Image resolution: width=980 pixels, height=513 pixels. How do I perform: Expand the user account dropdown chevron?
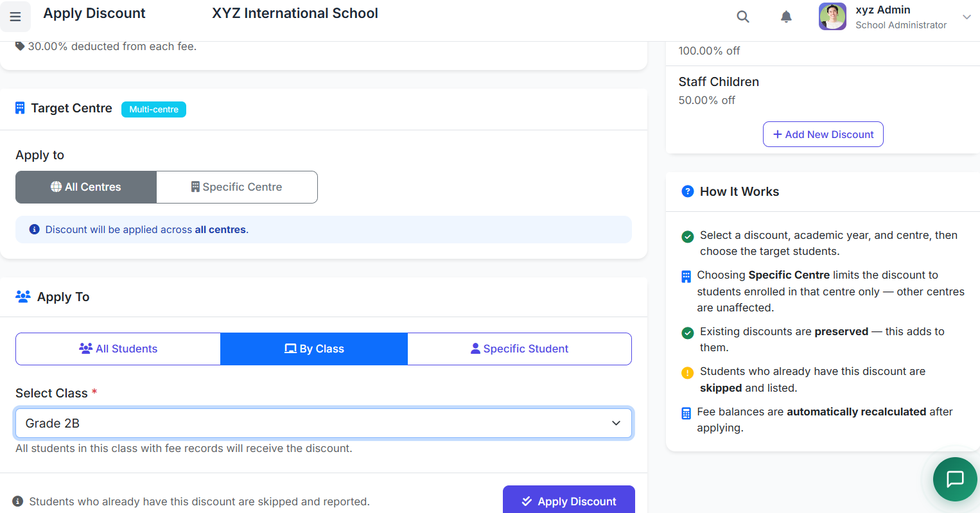point(967,17)
